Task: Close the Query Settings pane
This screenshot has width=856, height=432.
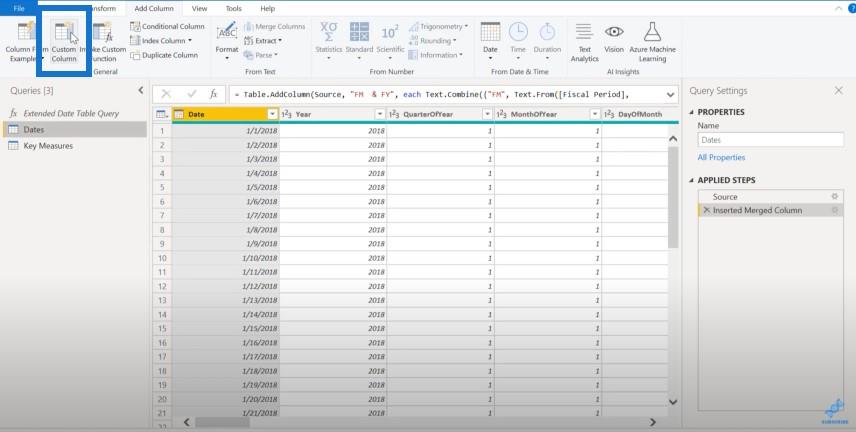Action: (x=839, y=91)
